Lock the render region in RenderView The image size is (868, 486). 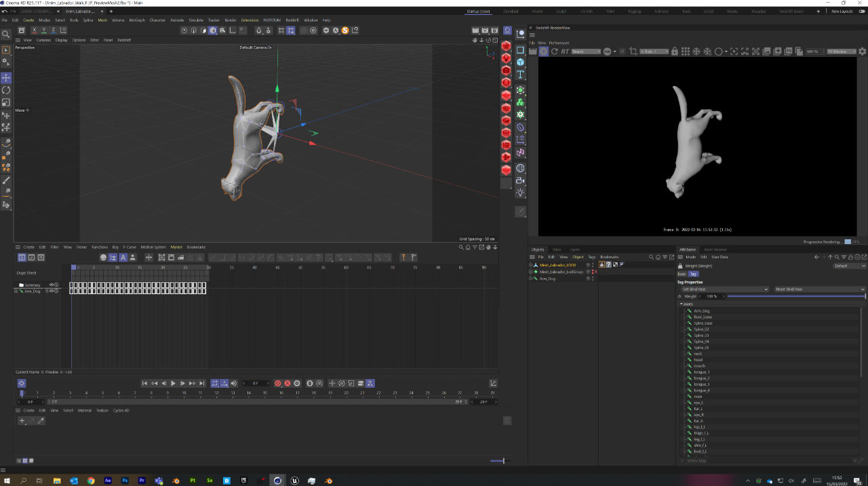674,52
